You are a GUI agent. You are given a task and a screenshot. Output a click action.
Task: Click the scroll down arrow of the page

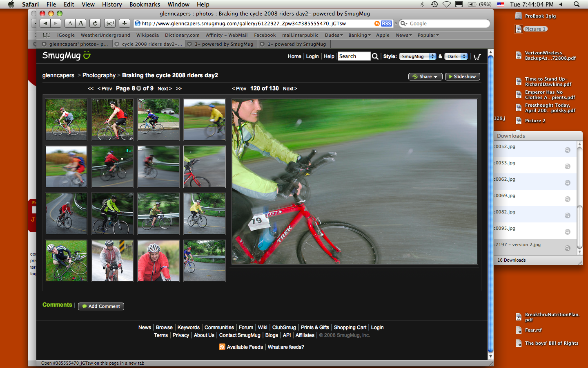pyautogui.click(x=490, y=356)
